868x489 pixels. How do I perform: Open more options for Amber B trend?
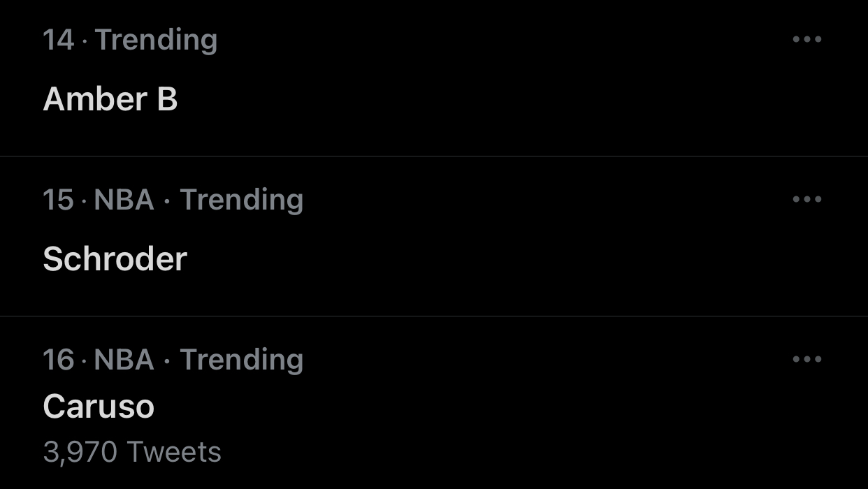click(807, 39)
